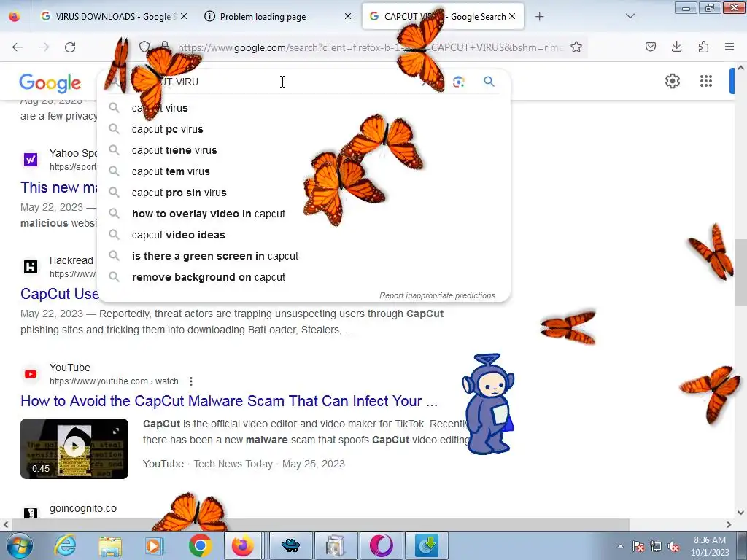Reload the current page

coord(70,47)
